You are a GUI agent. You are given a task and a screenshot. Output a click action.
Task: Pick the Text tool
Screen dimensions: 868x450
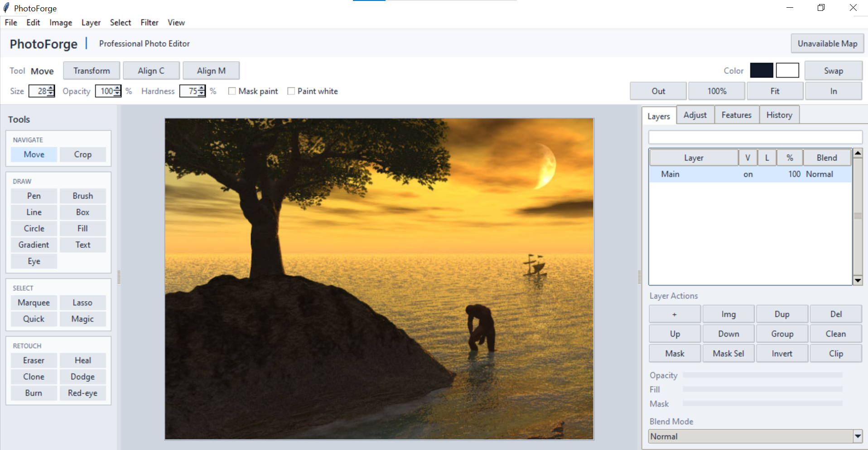point(83,245)
